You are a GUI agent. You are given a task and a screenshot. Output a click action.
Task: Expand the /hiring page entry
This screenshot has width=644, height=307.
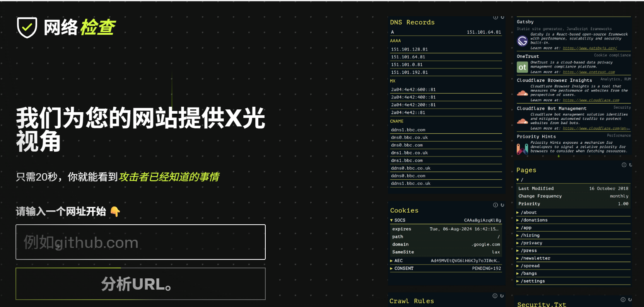pyautogui.click(x=518, y=235)
